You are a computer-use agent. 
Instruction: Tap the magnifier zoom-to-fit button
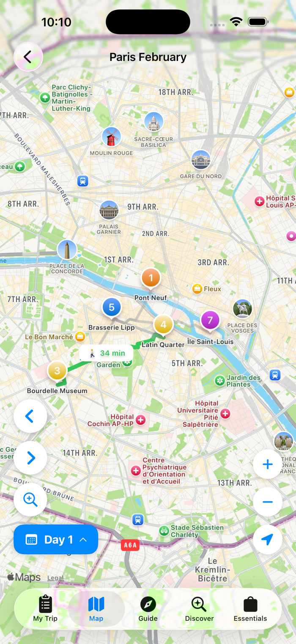30,500
